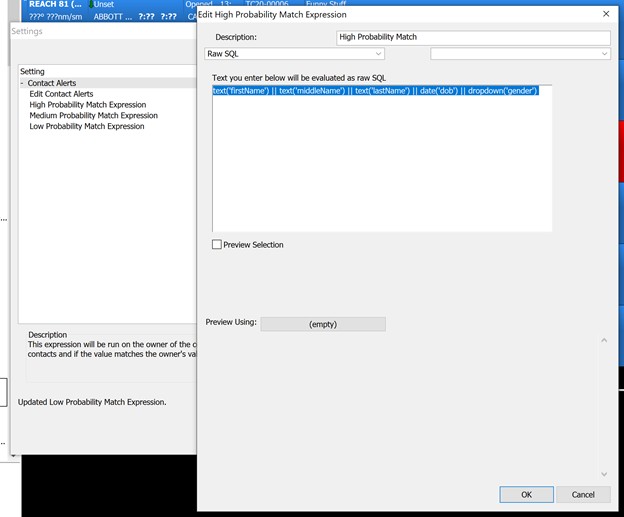Collapse the Contact Alerts tree node
Viewport: 624px width, 517px height.
[22, 83]
